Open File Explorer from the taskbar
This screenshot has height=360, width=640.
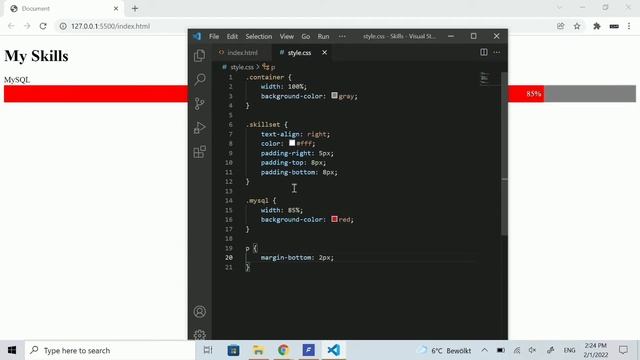click(258, 350)
